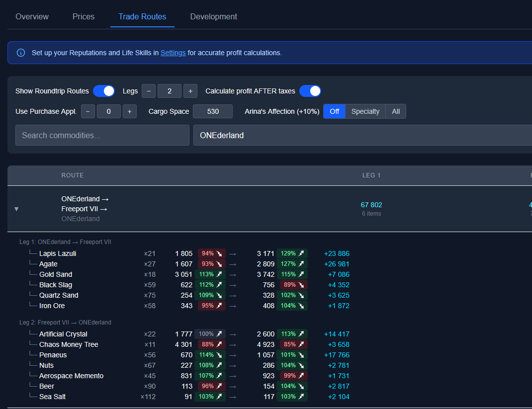Click the Agate 127% up-trend icon
The width and height of the screenshot is (532, 409).
(301, 264)
